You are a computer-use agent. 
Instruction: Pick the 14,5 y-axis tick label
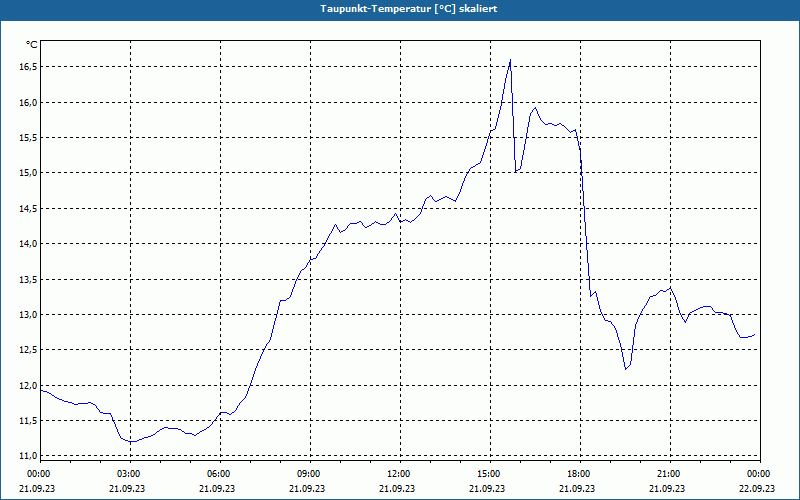(x=29, y=209)
